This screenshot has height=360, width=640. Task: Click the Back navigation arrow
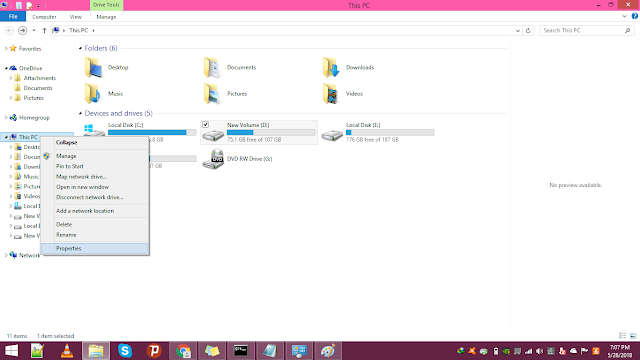coord(9,30)
